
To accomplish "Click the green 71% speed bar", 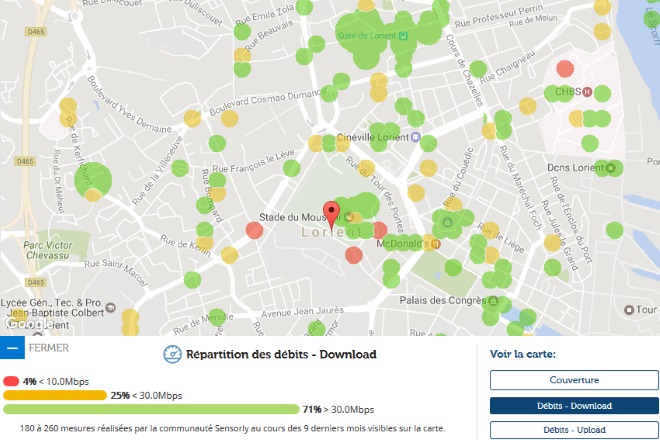I will [150, 409].
